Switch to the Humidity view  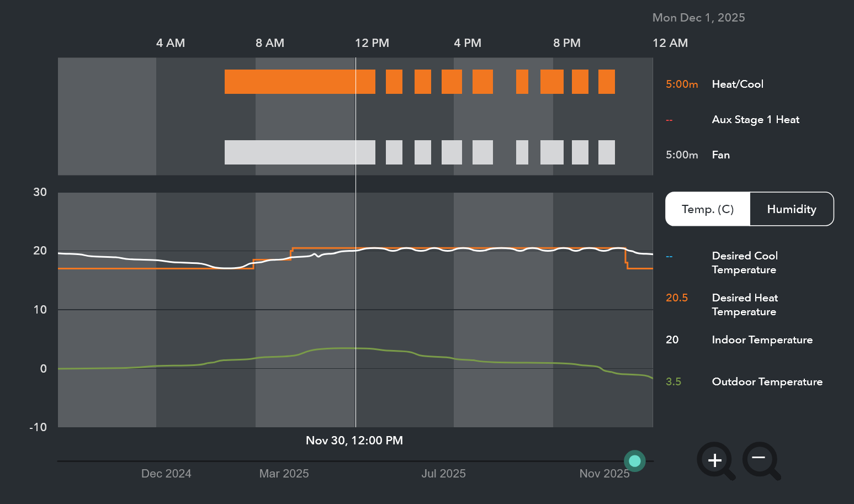791,209
